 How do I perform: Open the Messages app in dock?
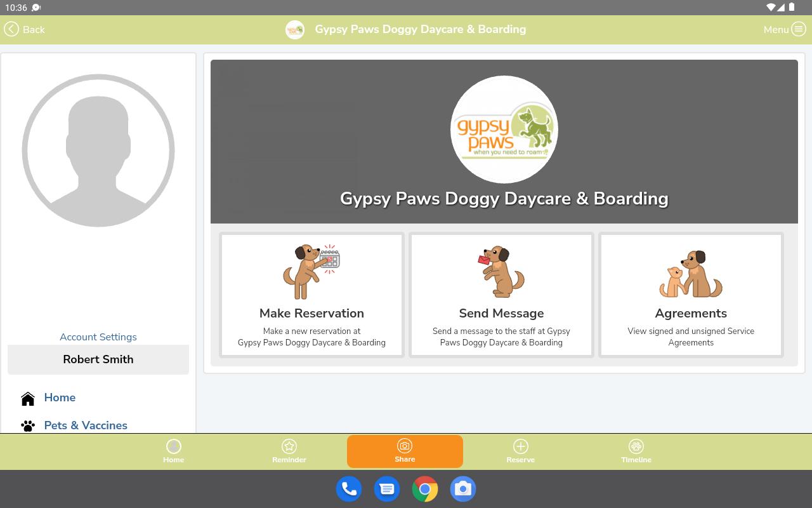[387, 489]
